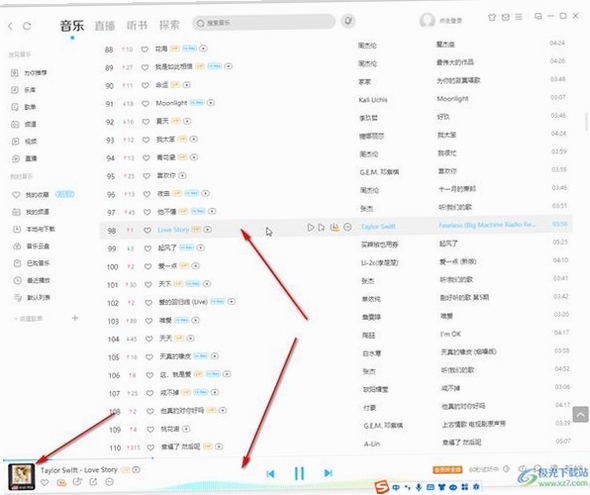The height and width of the screenshot is (495, 590).
Task: Share the playing song icon
Action: click(93, 482)
